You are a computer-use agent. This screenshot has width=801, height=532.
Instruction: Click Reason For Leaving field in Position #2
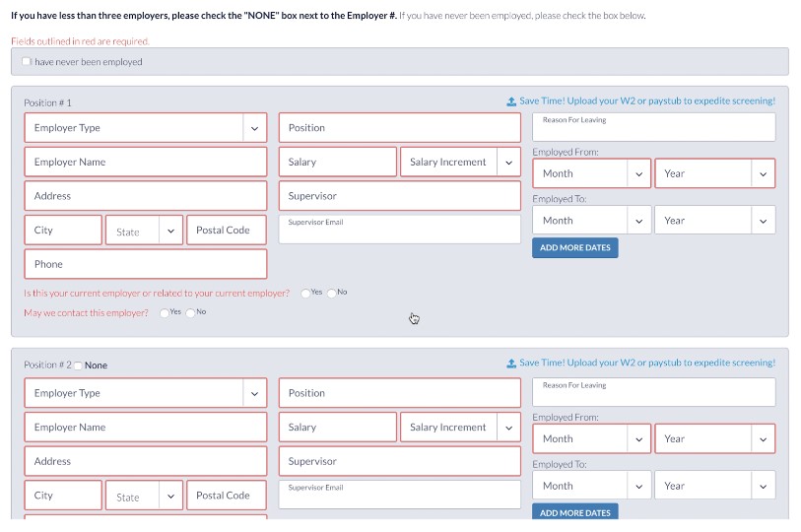(x=653, y=393)
